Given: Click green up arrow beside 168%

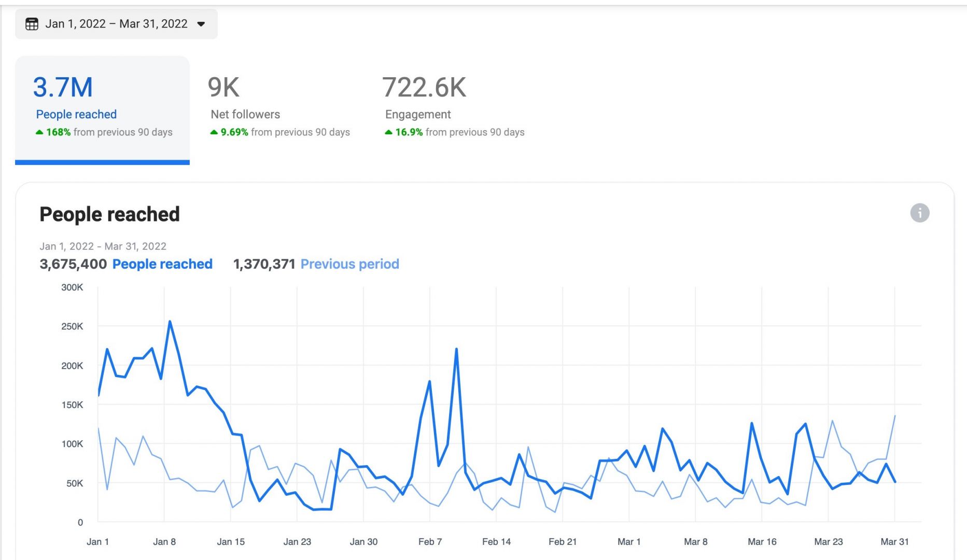Looking at the screenshot, I should pyautogui.click(x=39, y=132).
